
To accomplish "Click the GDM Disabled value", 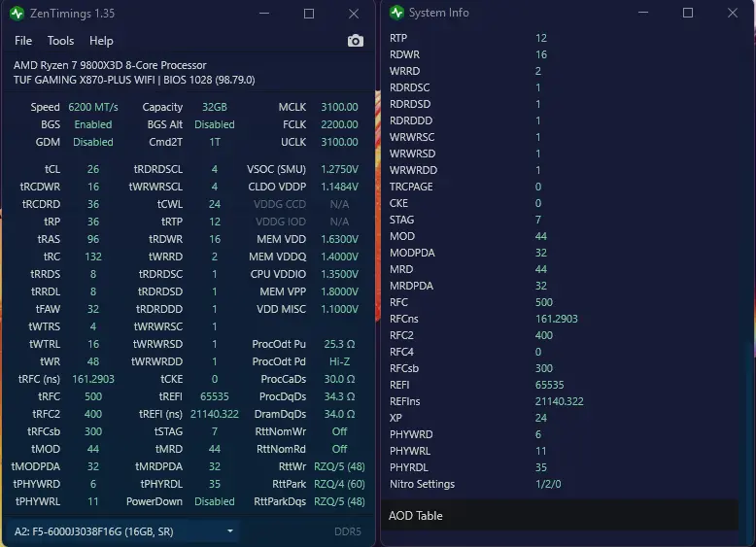I will (93, 142).
